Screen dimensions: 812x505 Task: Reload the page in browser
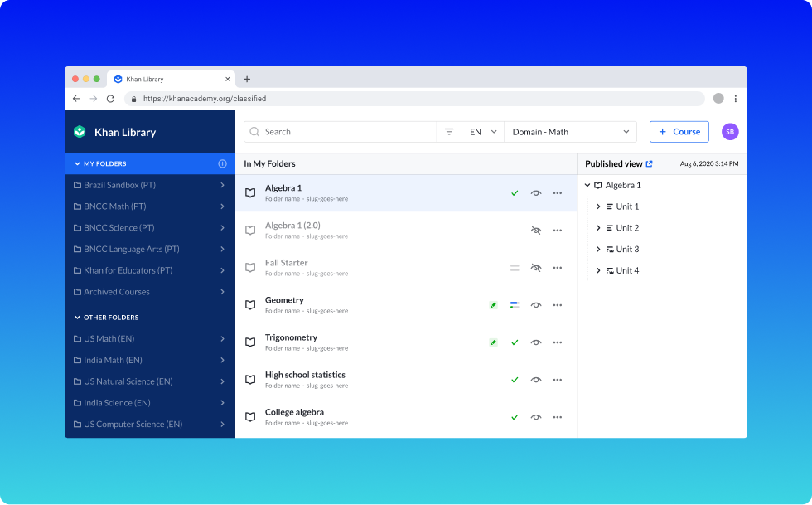click(x=110, y=99)
